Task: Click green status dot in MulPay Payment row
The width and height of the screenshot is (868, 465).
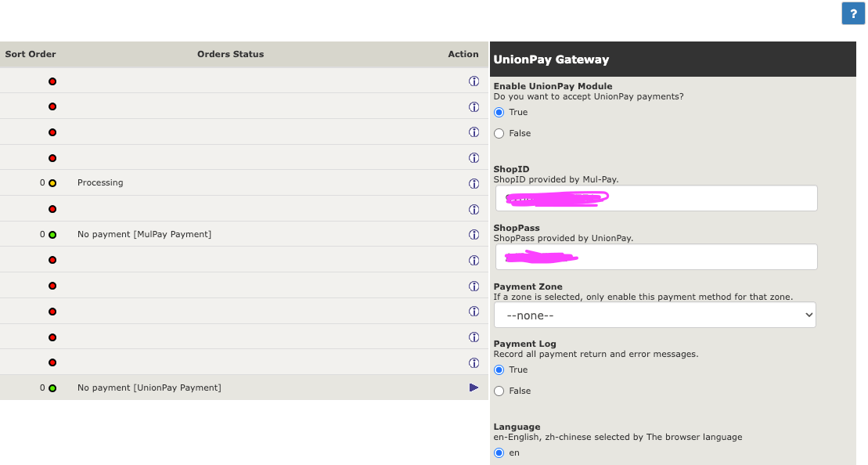Action: pyautogui.click(x=52, y=235)
